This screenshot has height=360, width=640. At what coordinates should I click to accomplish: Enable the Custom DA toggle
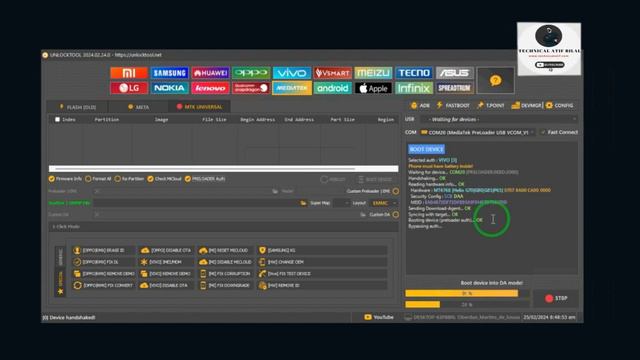(x=396, y=214)
